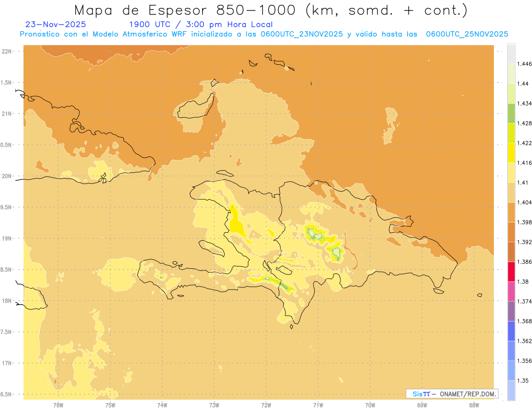Click the colorbar value '1.404'
The height and width of the screenshot is (411, 532).
[524, 202]
